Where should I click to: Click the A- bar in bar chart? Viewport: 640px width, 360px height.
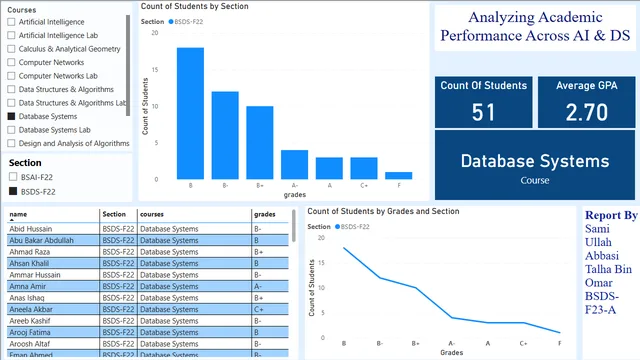[x=294, y=164]
